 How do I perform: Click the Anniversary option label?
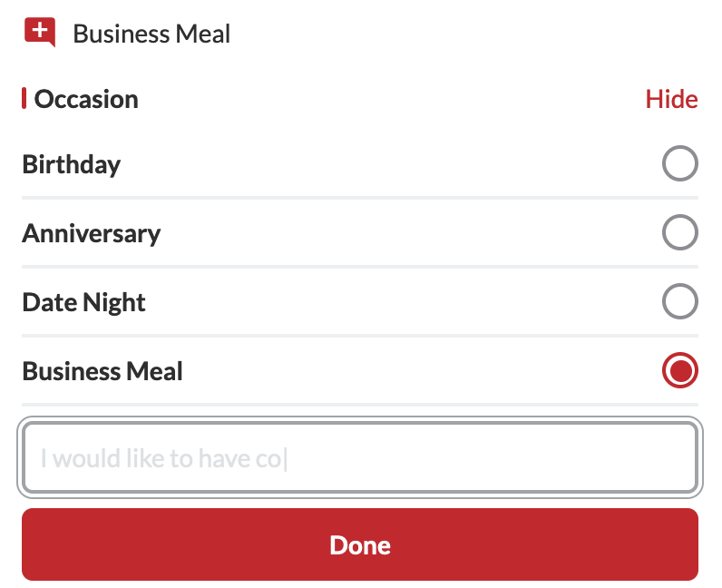pyautogui.click(x=92, y=233)
